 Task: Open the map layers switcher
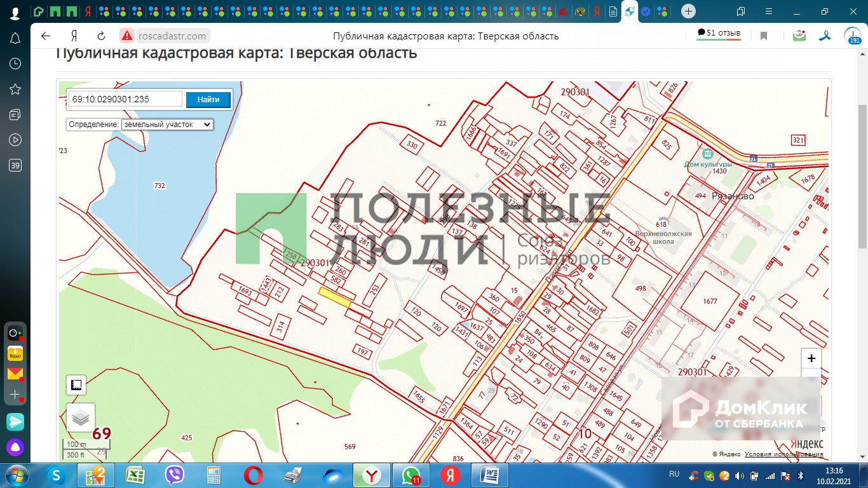coord(80,417)
